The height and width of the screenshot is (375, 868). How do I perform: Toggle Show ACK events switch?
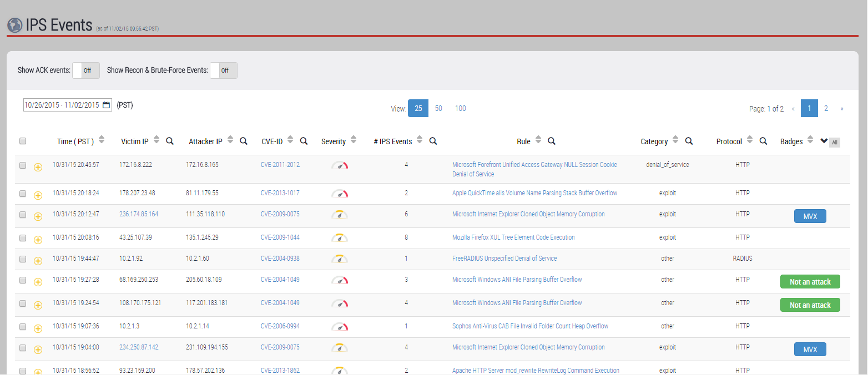tap(86, 70)
